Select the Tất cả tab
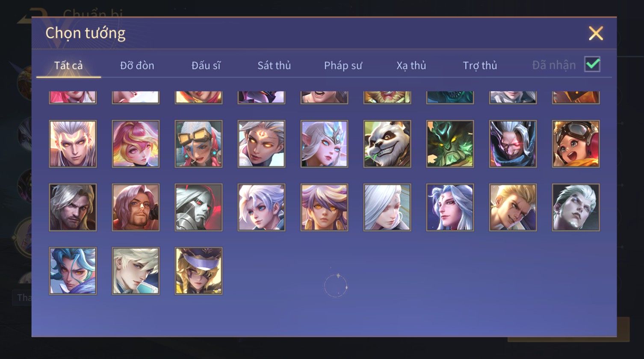Viewport: 644px width, 359px height. (68, 65)
